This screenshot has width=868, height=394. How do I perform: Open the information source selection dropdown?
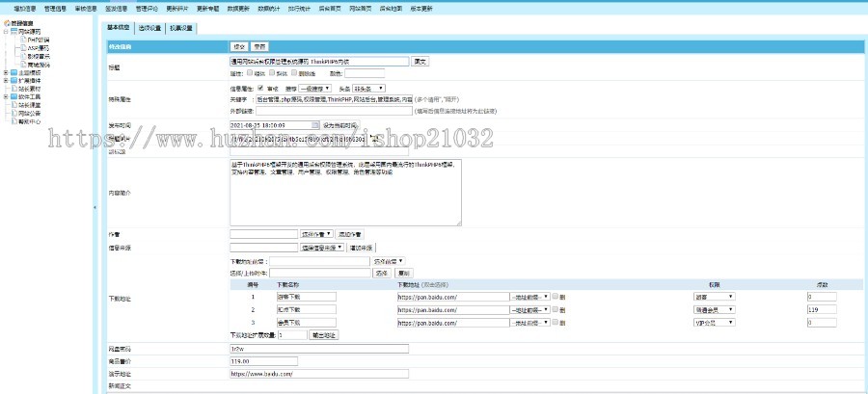[322, 248]
